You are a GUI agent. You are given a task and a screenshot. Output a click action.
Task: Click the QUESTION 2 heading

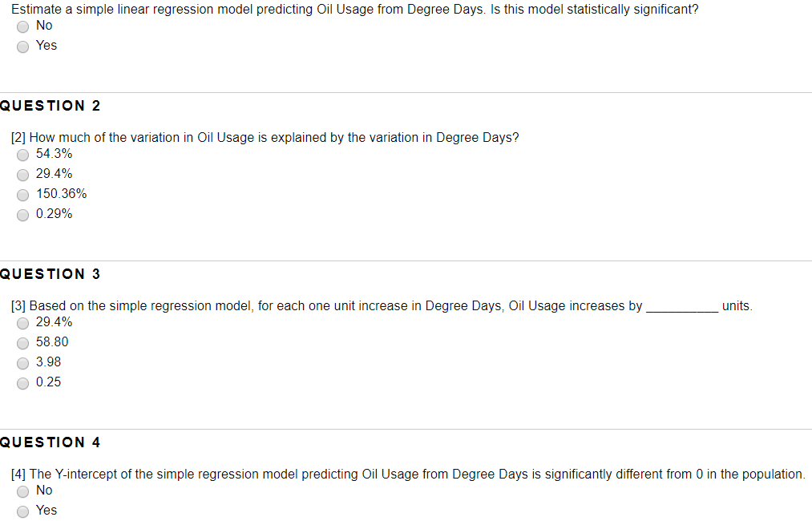click(50, 105)
